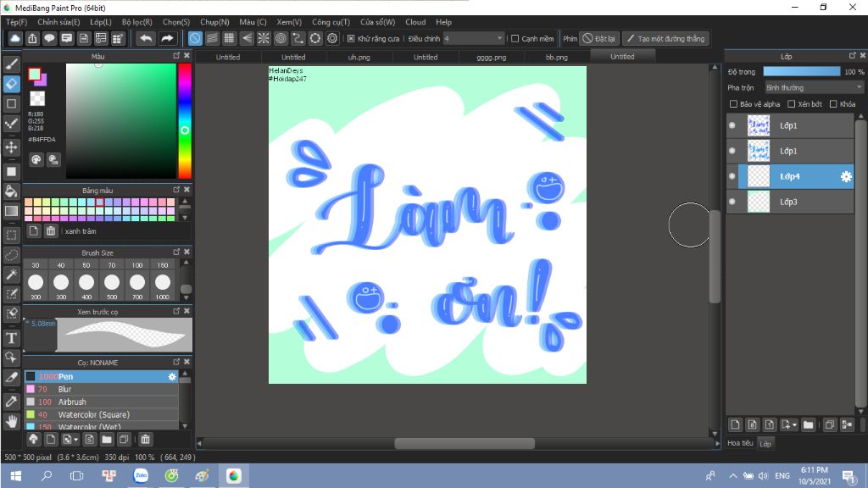Viewport: 868px width, 488px height.
Task: Toggle visibility of Lớp3 layer
Action: pos(732,202)
